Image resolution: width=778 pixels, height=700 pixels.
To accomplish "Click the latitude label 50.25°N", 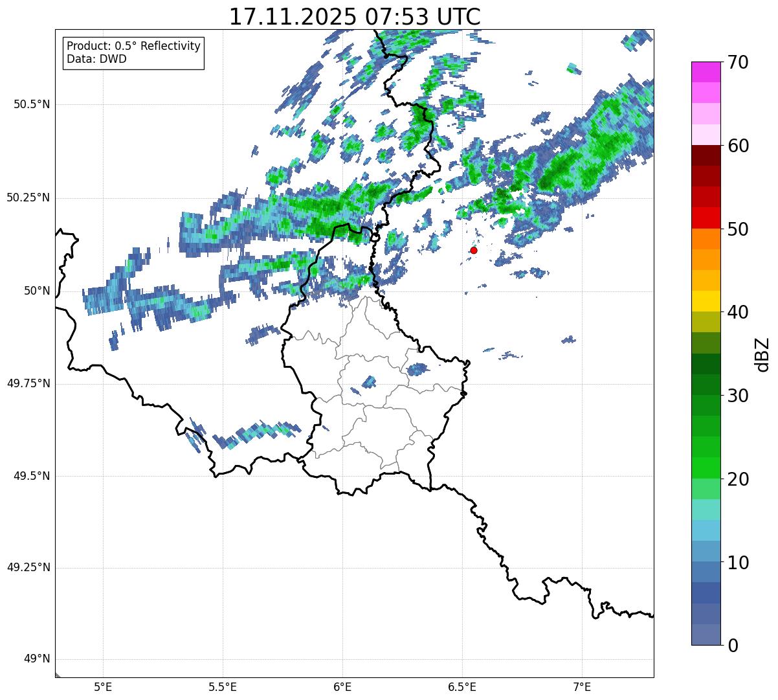I will [x=28, y=198].
